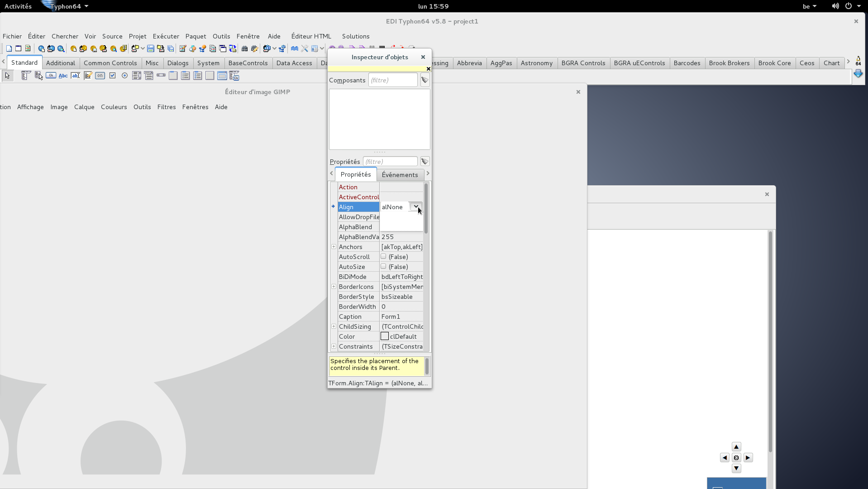Select the pointer selection tool in palette
The width and height of the screenshot is (868, 489).
coord(7,76)
